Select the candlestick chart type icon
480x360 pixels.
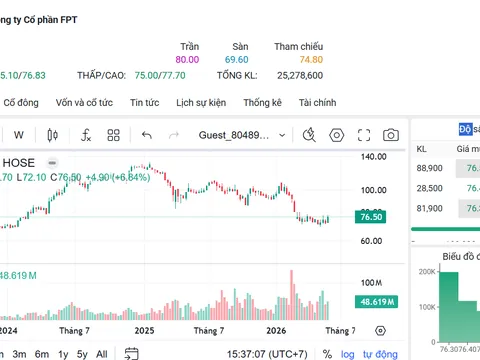tap(52, 135)
